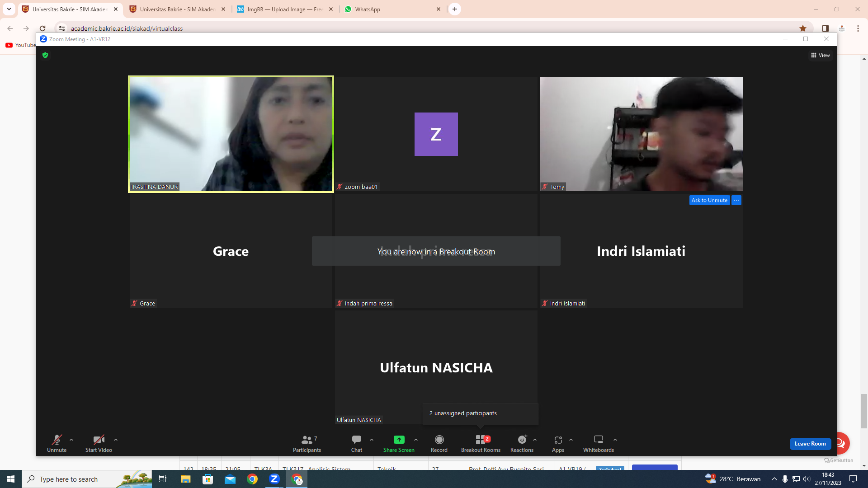Click the Grace participant tile

pos(231,251)
